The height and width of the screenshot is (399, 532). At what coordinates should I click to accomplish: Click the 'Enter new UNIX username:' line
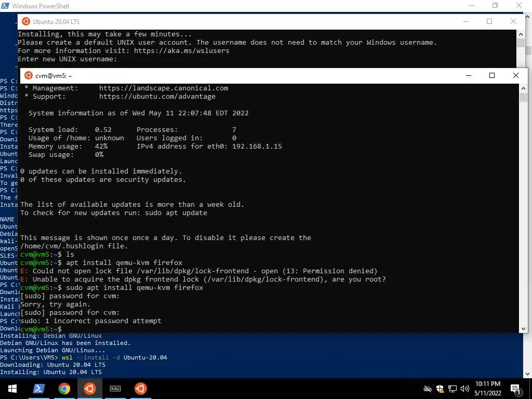click(67, 59)
